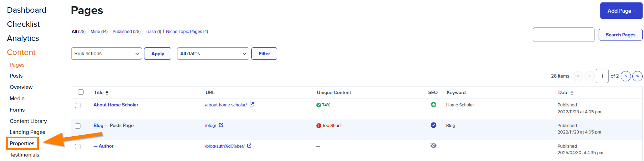Tick the select-all checkbox in table header
Viewport: 644px width, 161px height.
[x=81, y=92]
